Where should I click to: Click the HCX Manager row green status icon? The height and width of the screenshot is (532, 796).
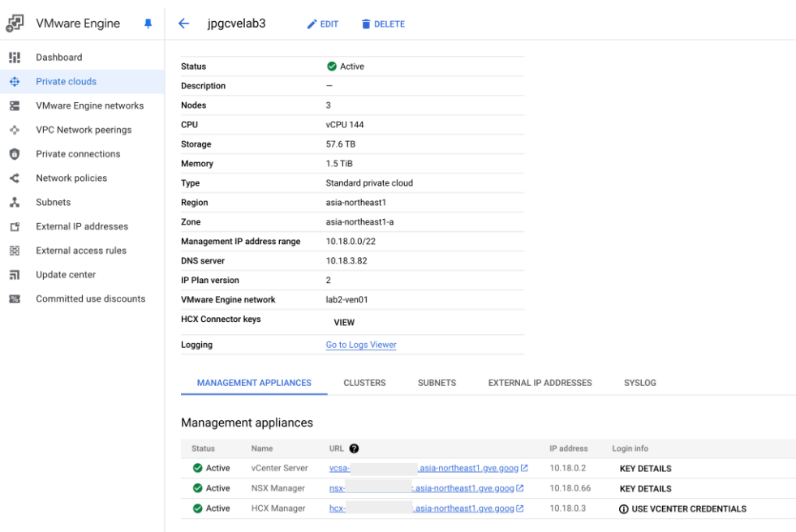point(197,508)
